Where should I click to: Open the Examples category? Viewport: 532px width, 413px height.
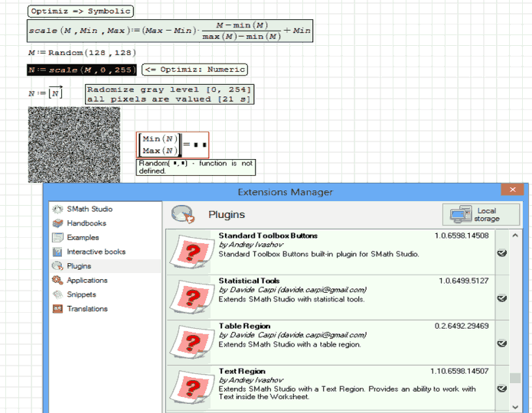82,238
